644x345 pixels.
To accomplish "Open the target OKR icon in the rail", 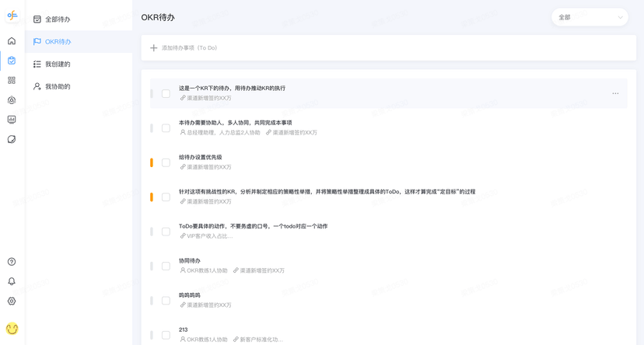I will [x=12, y=99].
